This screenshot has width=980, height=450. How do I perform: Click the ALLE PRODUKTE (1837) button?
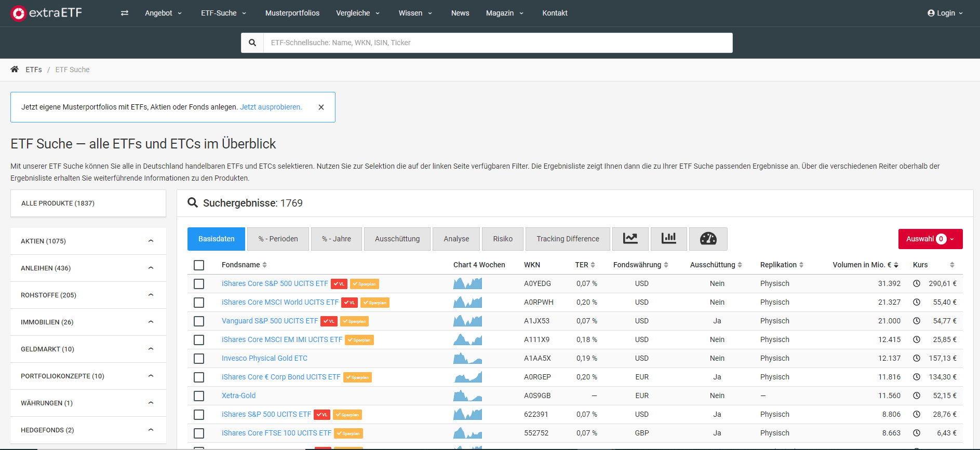tap(88, 203)
